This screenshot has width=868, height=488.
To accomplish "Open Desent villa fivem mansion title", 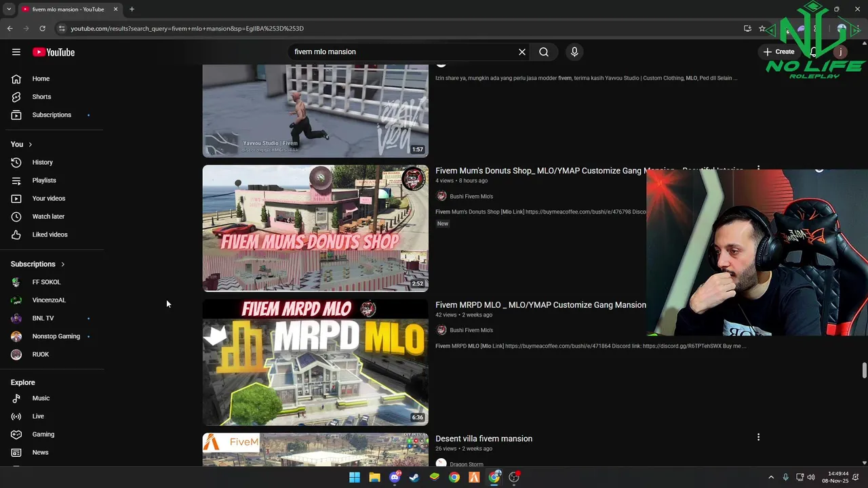I will tap(484, 439).
